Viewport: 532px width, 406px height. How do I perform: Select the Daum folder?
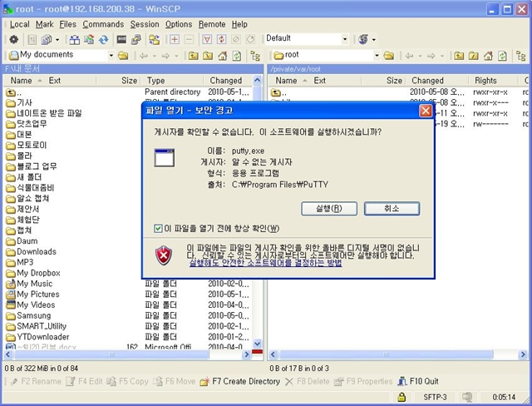pyautogui.click(x=22, y=241)
